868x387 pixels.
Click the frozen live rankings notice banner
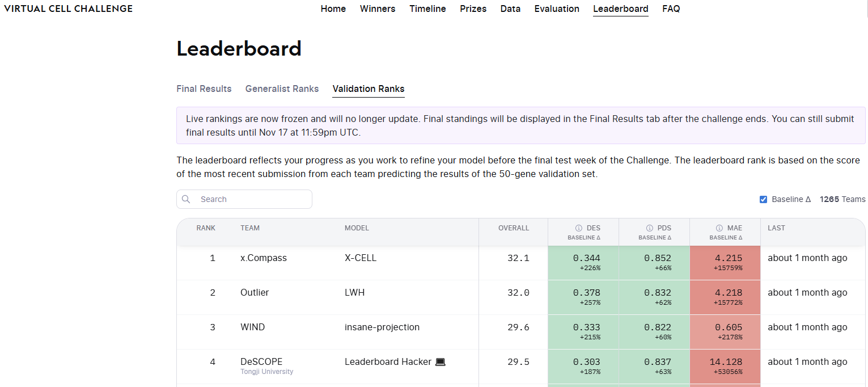point(521,125)
